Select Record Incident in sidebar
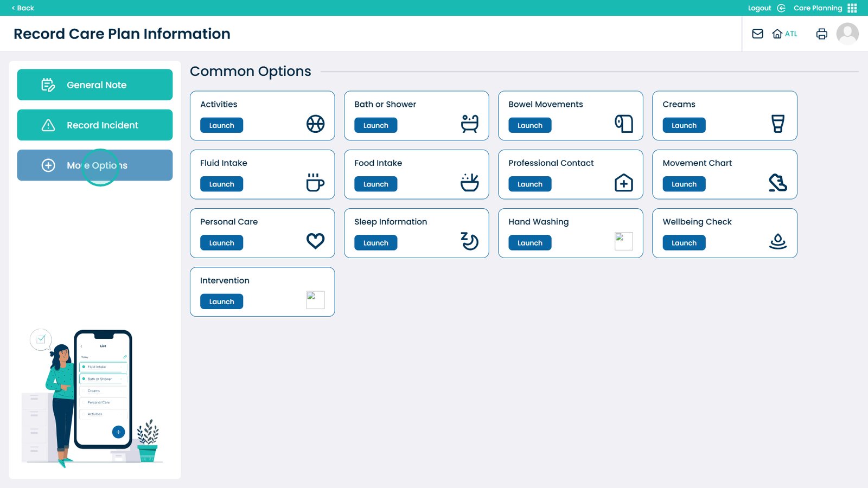 point(95,125)
